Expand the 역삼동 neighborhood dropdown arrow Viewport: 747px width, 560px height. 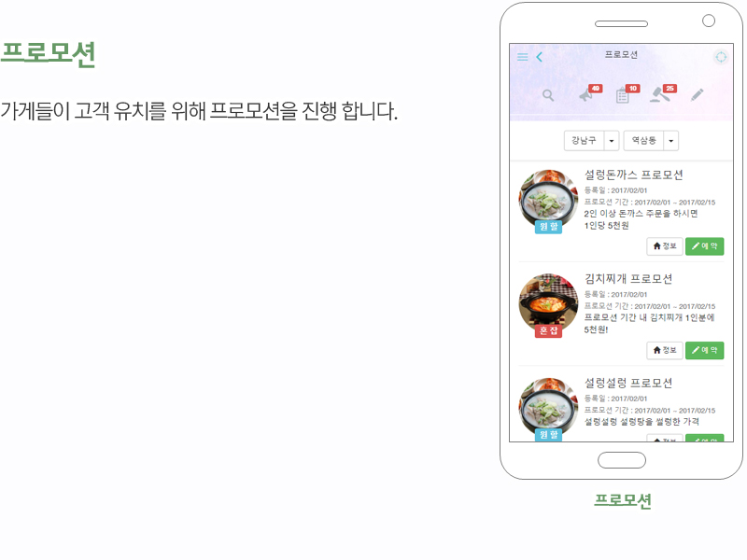point(671,141)
